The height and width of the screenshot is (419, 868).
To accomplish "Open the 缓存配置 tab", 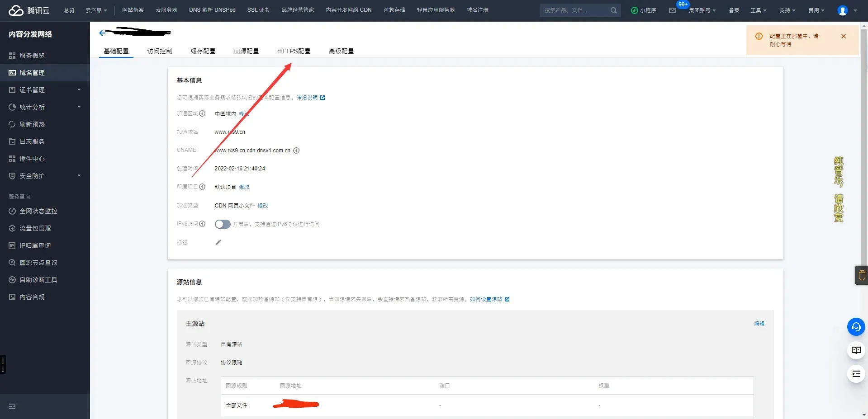I will (x=203, y=51).
